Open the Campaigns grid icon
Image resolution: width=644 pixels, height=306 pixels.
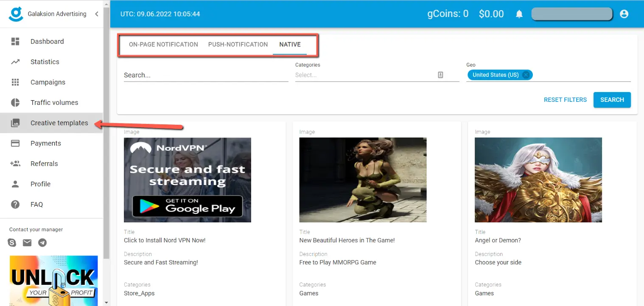tap(15, 82)
